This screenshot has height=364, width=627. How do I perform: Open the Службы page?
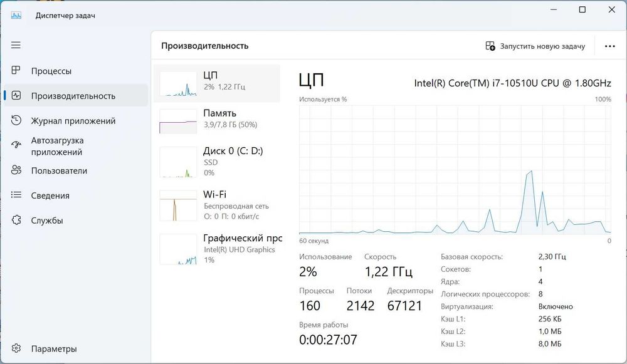[x=76, y=220]
